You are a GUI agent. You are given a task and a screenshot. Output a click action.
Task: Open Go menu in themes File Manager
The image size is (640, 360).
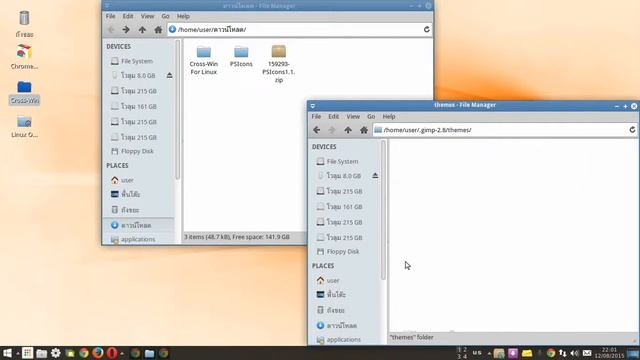pos(371,116)
